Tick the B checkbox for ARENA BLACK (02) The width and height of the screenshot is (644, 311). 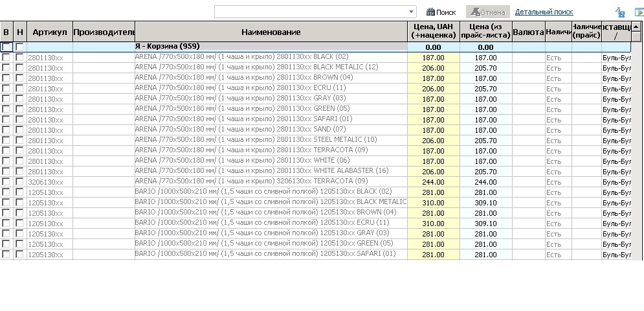(x=6, y=58)
